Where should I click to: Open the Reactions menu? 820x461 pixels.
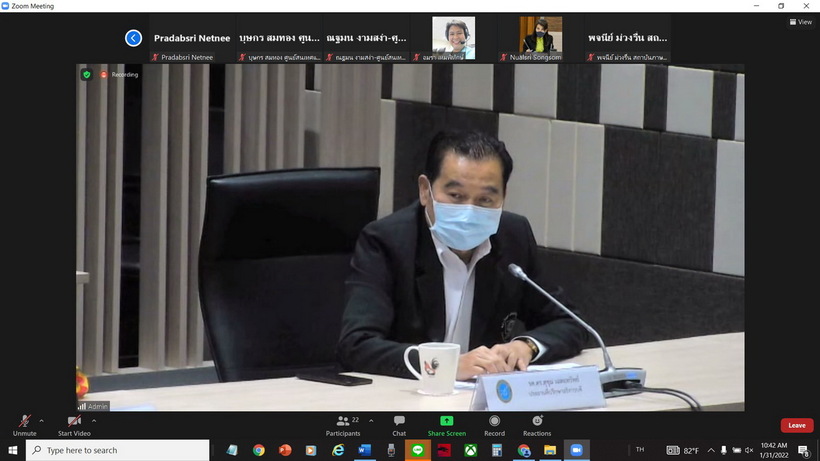(x=537, y=421)
